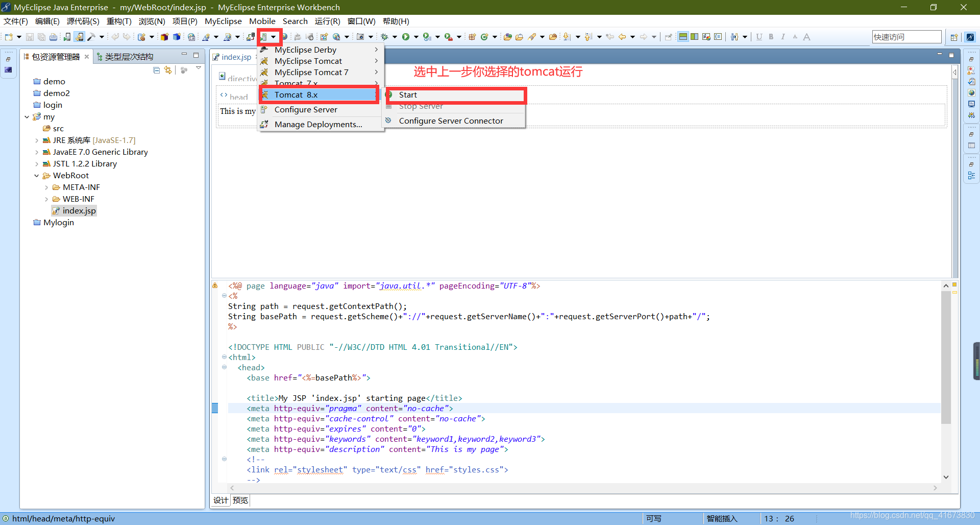Switch to 设计 tab
This screenshot has width=980, height=525.
(220, 500)
